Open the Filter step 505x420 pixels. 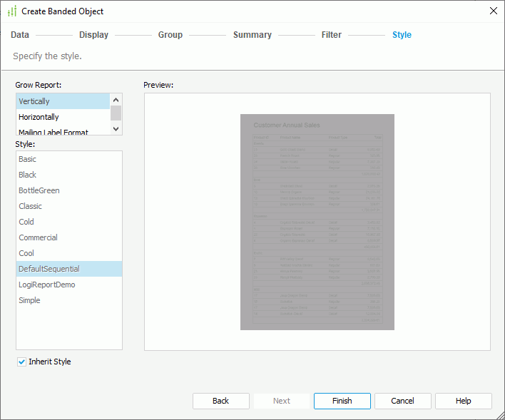pyautogui.click(x=331, y=35)
